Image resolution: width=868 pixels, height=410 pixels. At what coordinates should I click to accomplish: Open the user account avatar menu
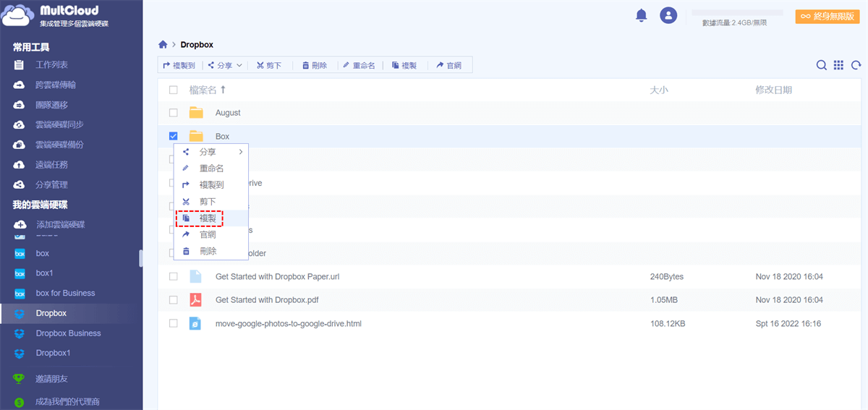pos(668,15)
